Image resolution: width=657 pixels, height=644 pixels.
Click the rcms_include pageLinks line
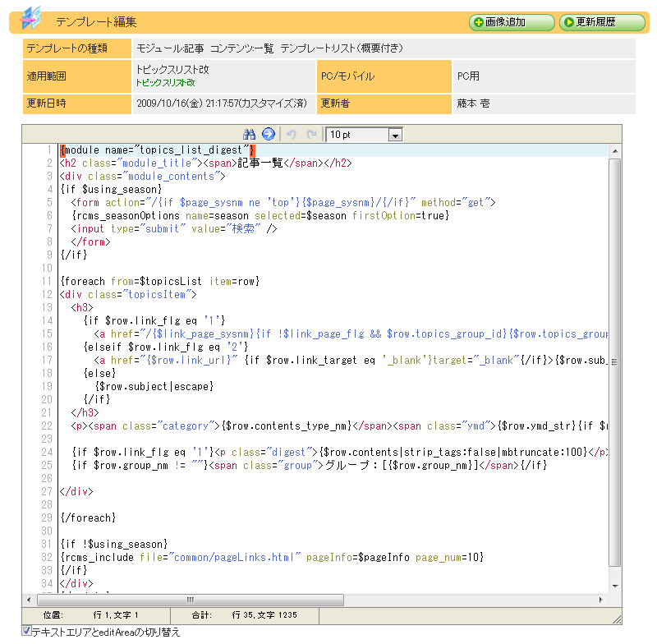click(273, 557)
